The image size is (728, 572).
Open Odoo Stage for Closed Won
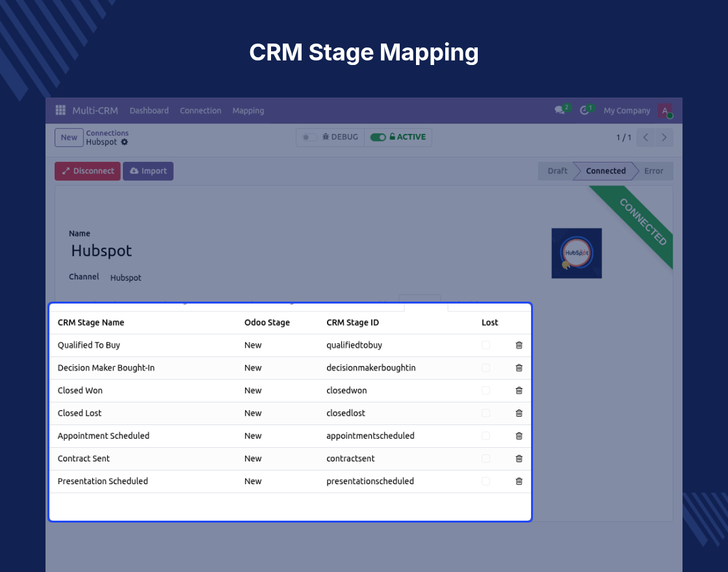pos(253,391)
